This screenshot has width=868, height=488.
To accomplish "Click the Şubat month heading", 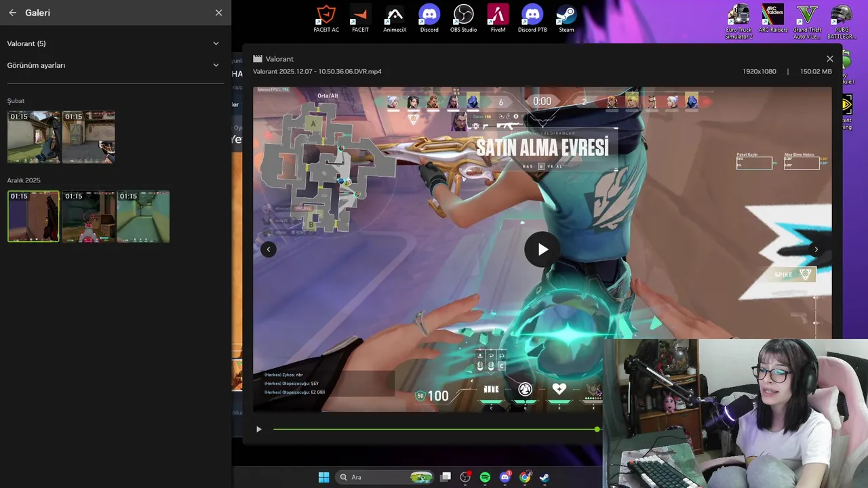I will pyautogui.click(x=16, y=101).
